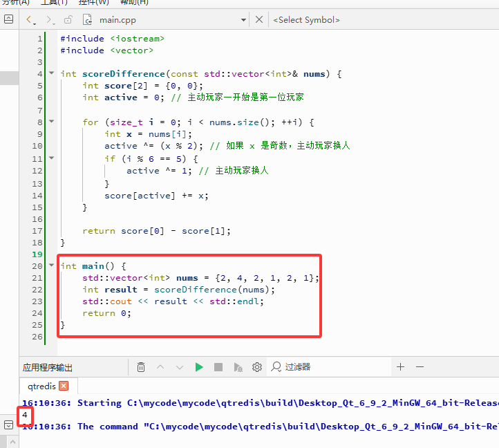Open output settings gear icon
Screen dimensions: 499x448
tap(257, 367)
